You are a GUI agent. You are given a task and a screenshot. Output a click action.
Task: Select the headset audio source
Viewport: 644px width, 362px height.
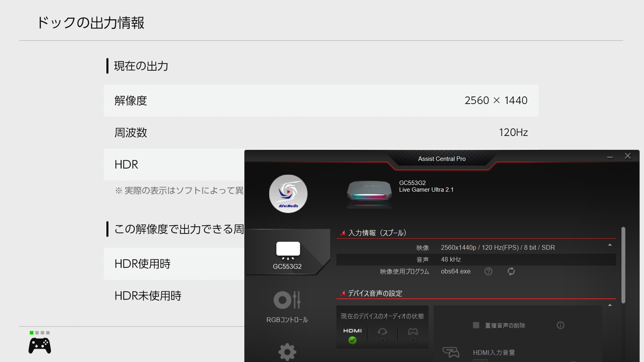pyautogui.click(x=382, y=335)
